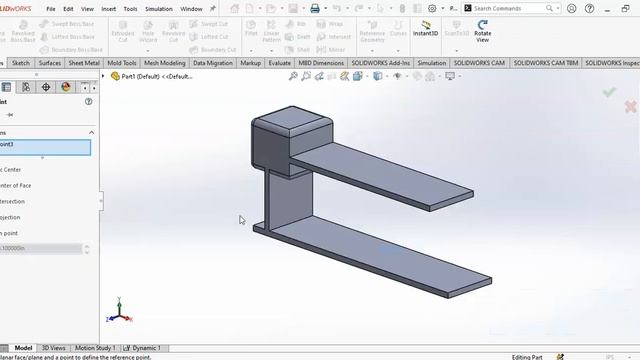Expand the Options gear dropdown arrow
The image size is (640, 360).
point(442,8)
